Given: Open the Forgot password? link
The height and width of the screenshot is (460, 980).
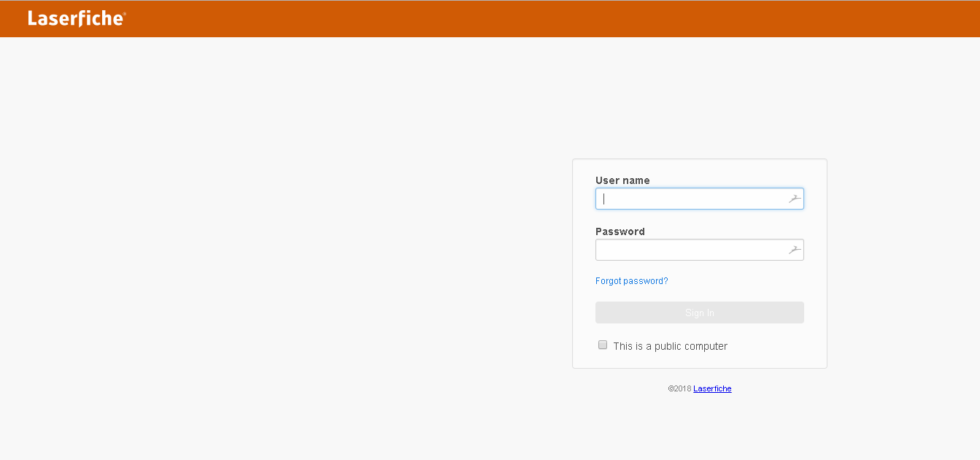Looking at the screenshot, I should click(631, 281).
